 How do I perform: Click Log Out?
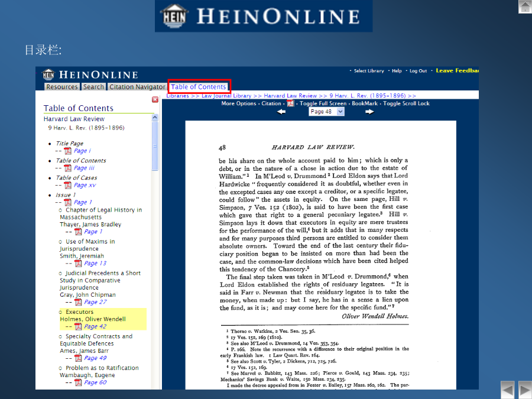(418, 71)
